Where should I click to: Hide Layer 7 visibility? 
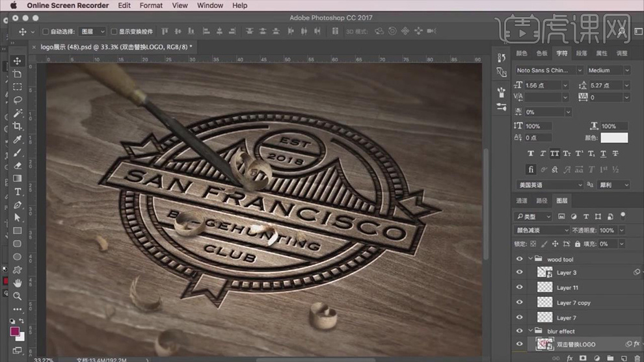[519, 317]
